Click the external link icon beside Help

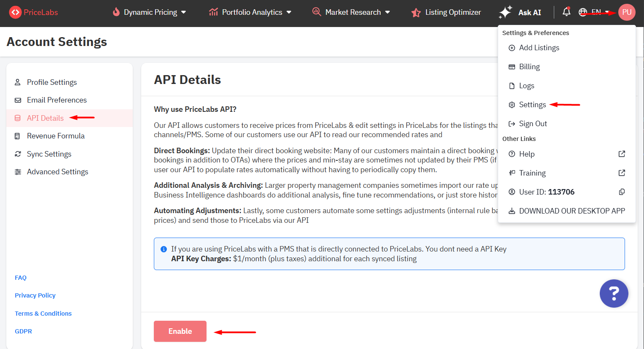coord(622,154)
